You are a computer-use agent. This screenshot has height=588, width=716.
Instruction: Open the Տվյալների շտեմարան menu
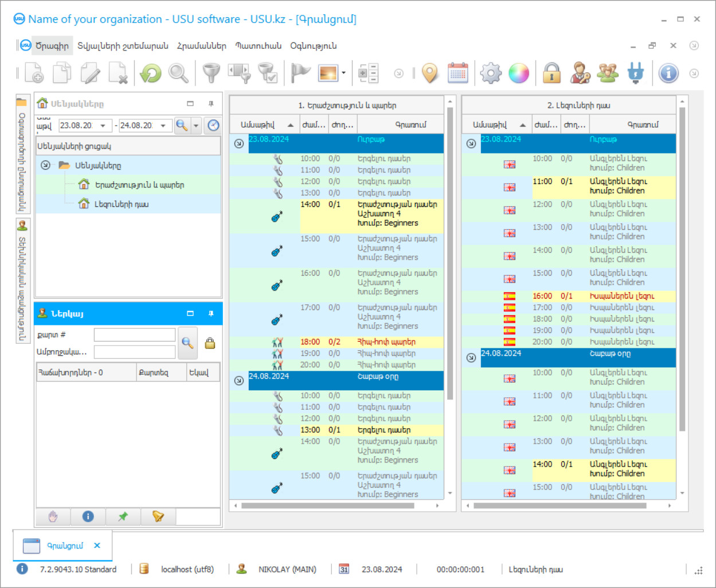click(123, 46)
